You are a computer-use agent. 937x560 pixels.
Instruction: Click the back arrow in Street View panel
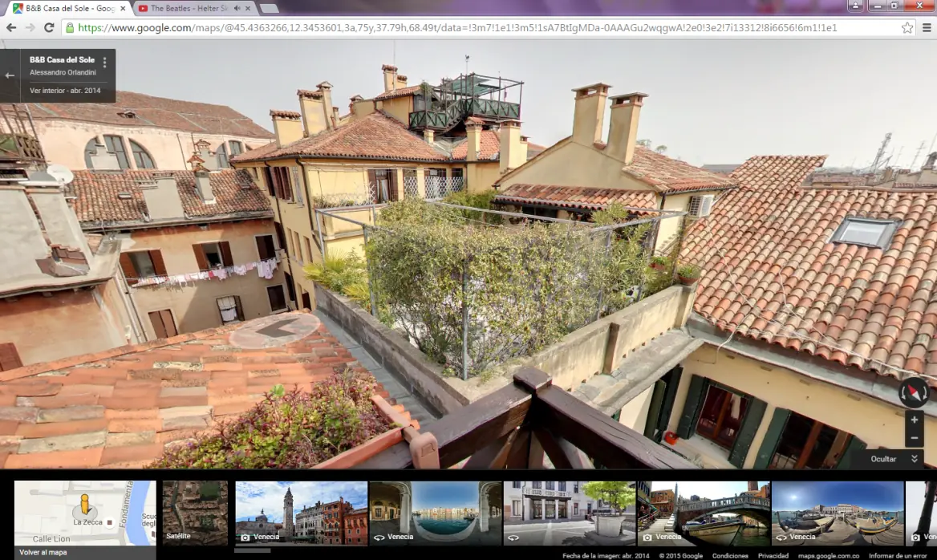click(10, 75)
